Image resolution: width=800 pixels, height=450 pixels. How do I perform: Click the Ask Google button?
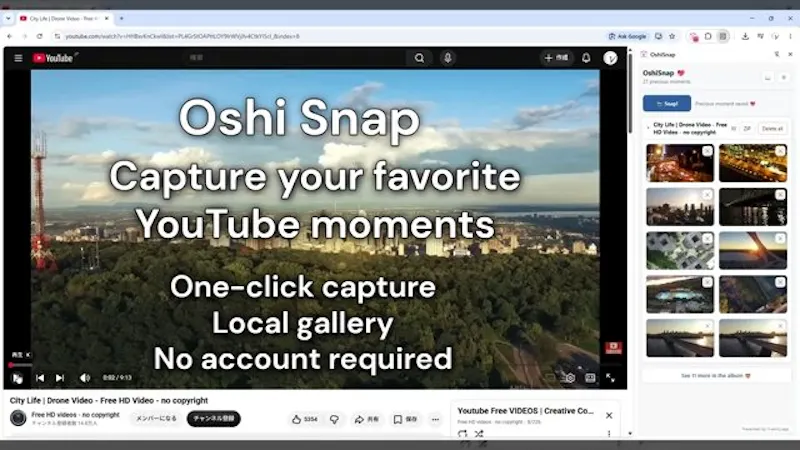627,36
